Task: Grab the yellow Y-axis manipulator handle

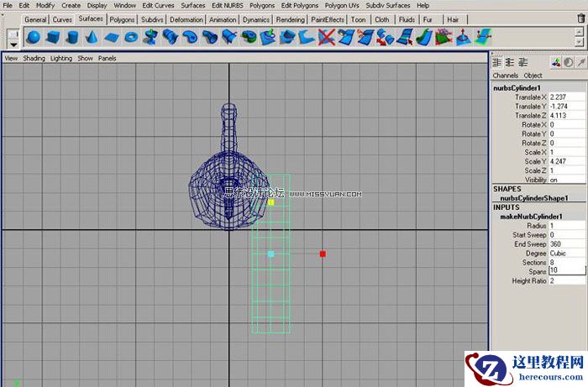Action: click(x=271, y=202)
